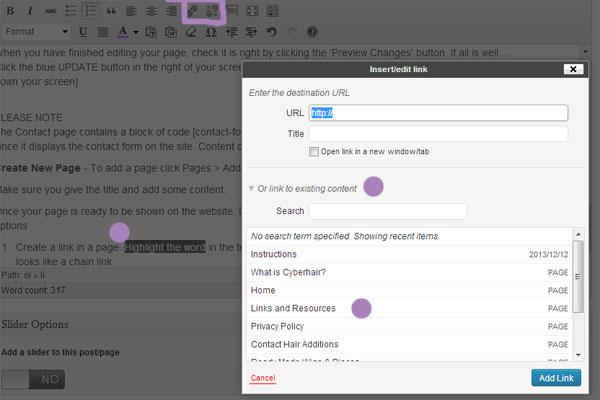600x400 pixels.
Task: Open the editor help icon
Action: [x=312, y=32]
